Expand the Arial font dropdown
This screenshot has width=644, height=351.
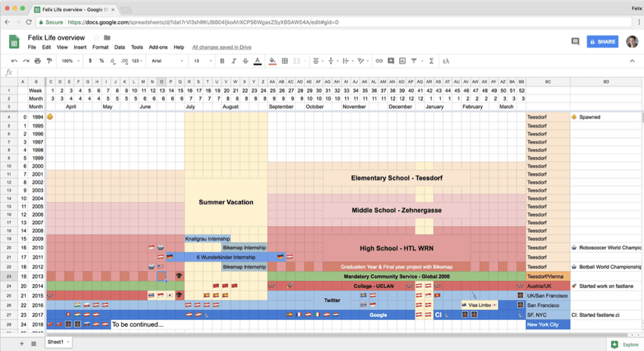(x=166, y=61)
